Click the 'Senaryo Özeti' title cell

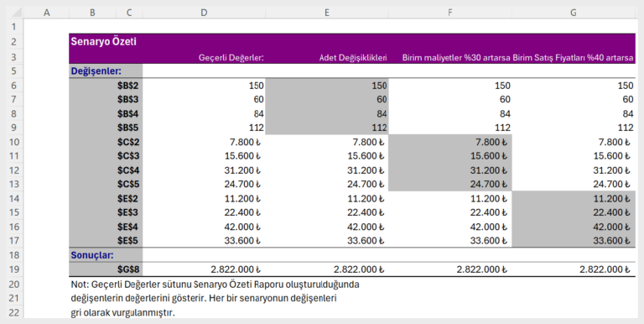coord(103,41)
